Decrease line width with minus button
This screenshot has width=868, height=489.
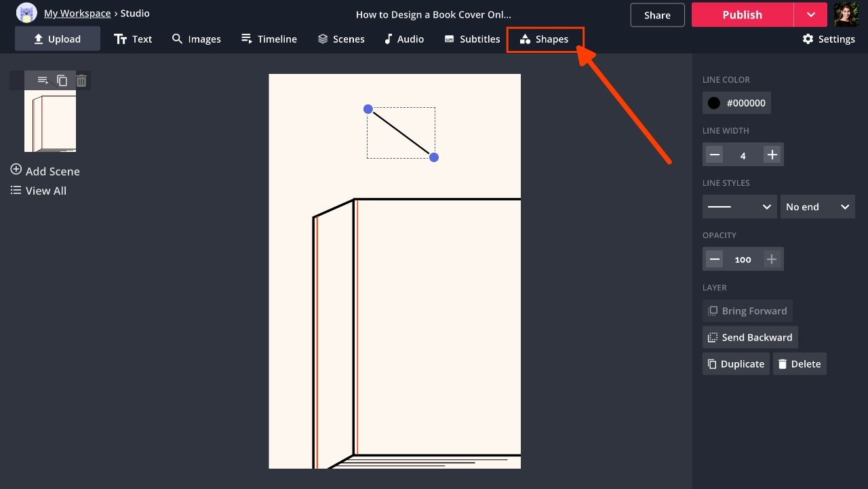(x=714, y=155)
